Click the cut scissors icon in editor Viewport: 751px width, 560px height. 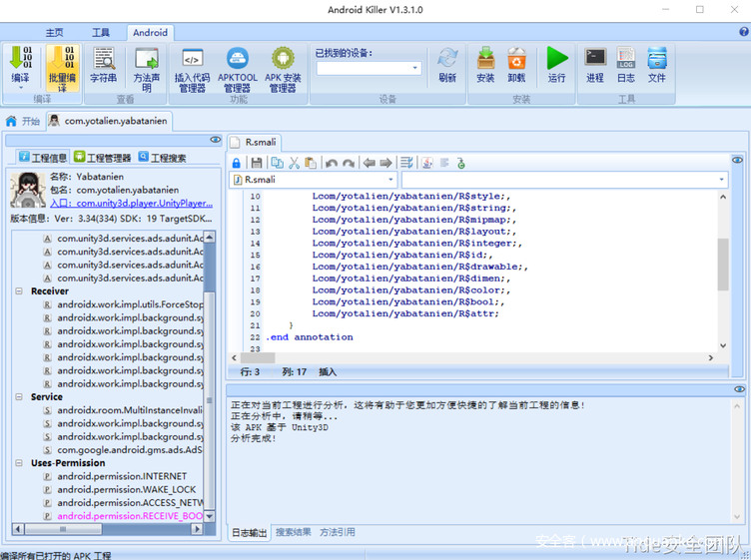(294, 163)
